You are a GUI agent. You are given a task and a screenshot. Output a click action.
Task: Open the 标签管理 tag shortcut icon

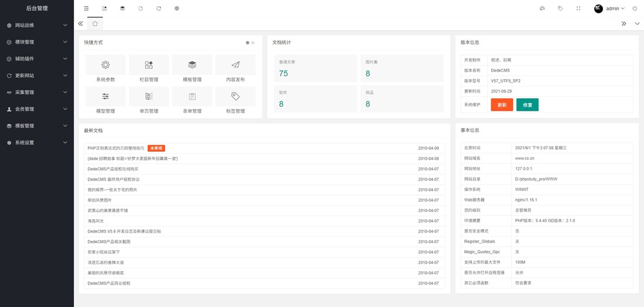point(235,97)
